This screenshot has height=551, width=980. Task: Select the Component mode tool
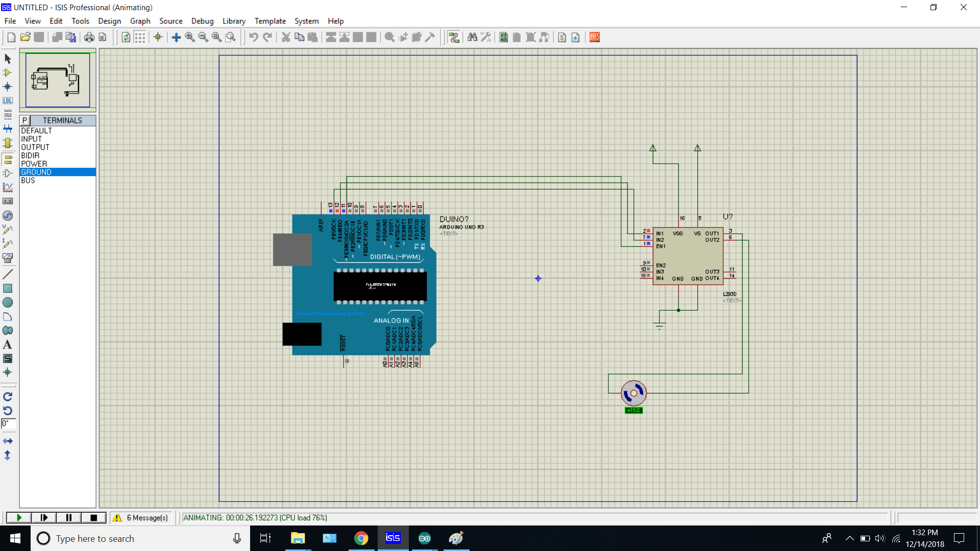(x=8, y=73)
